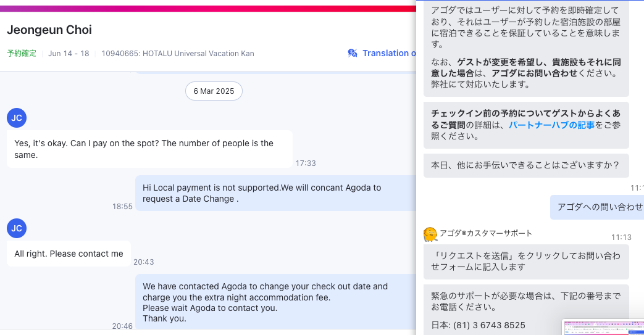This screenshot has width=644, height=335.
Task: Click the Jun 14 - 18 stay dates
Action: pyautogui.click(x=69, y=54)
